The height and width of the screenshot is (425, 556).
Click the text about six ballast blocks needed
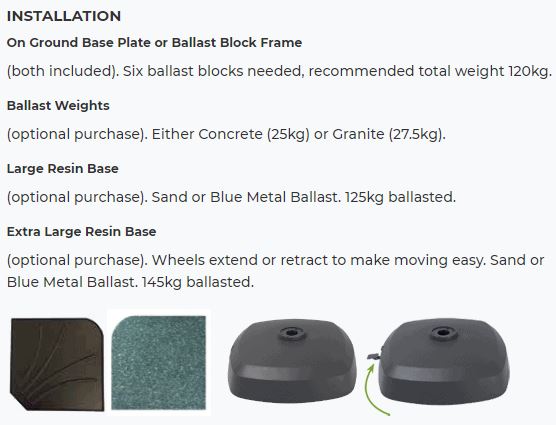pyautogui.click(x=213, y=71)
